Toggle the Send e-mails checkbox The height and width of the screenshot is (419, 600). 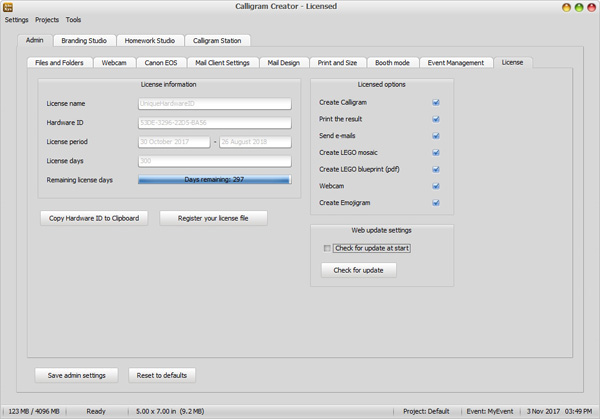436,136
